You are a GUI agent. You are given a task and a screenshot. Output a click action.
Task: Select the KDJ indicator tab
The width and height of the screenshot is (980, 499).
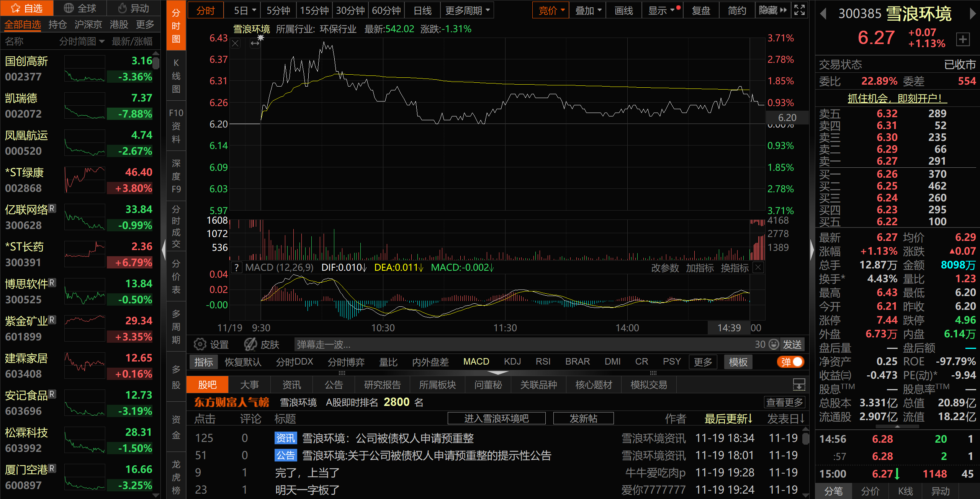point(512,362)
